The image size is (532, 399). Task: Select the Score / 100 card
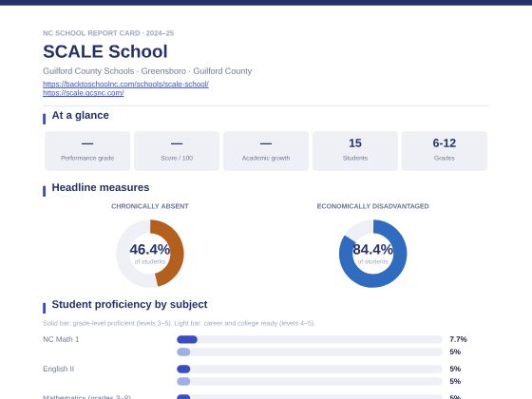[177, 151]
